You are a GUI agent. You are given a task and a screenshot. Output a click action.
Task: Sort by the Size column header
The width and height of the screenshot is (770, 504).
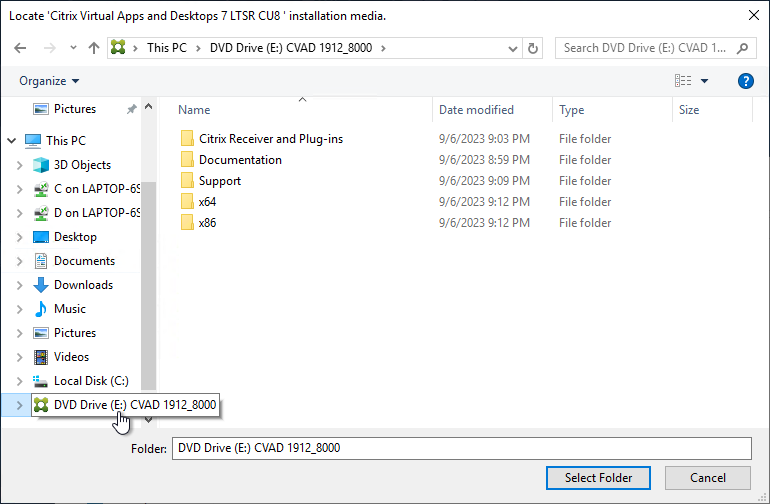click(x=688, y=110)
